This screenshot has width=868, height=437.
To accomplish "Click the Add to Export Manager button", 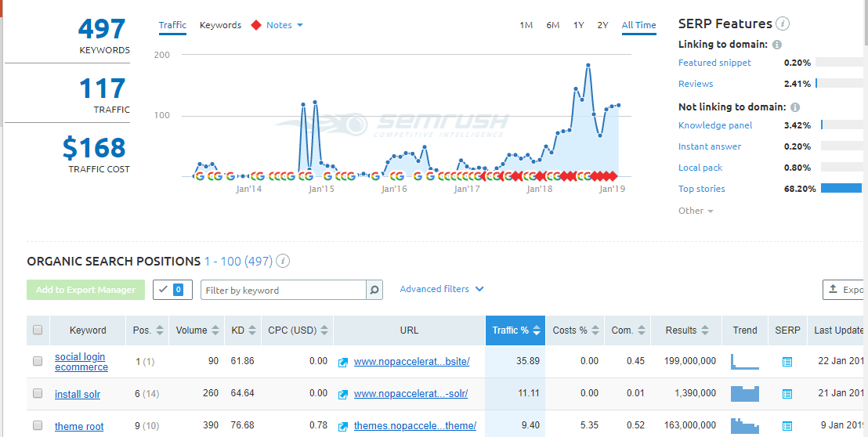I will click(x=86, y=290).
